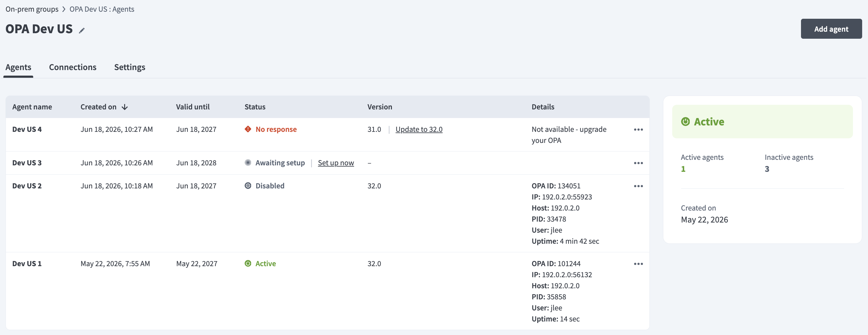
Task: Click PID: 35858 detail
Action: coord(549,297)
